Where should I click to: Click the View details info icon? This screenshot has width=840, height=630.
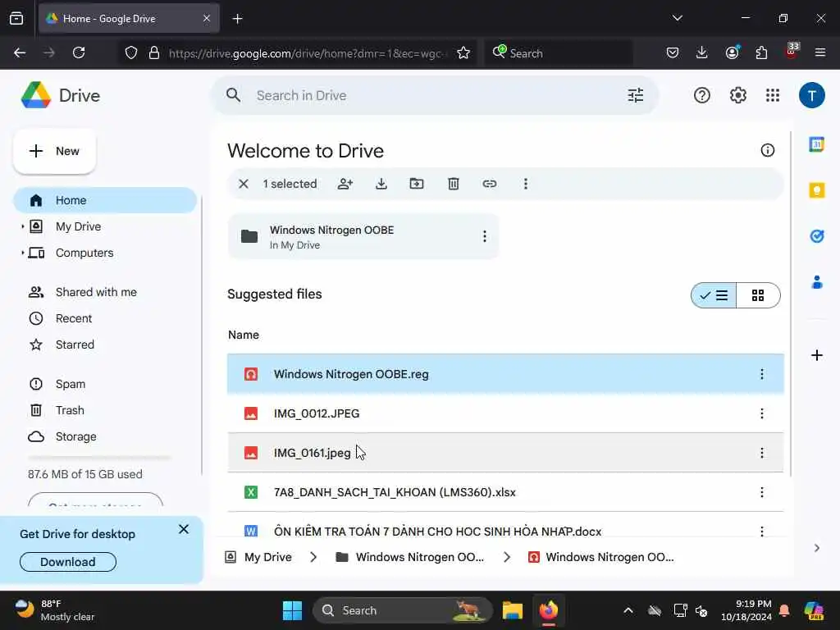click(x=767, y=151)
